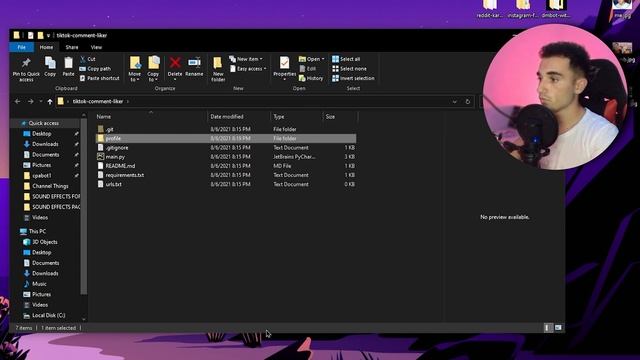Open Local Disk (C:) in sidebar
The image size is (640, 360).
click(48, 315)
